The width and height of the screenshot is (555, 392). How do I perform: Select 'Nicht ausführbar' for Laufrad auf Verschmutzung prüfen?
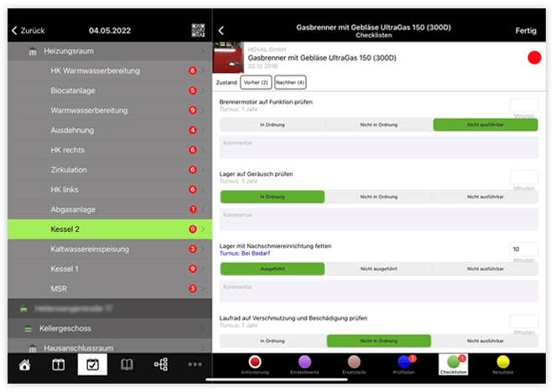(485, 341)
